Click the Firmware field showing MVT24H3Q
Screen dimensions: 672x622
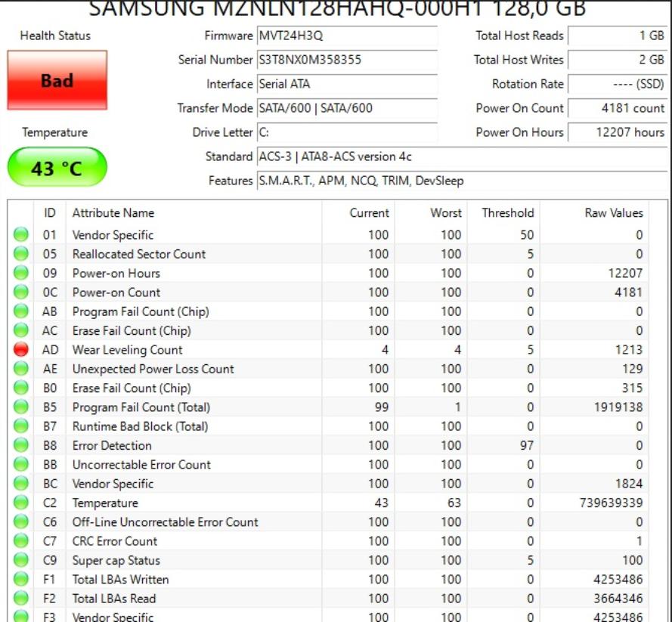click(x=346, y=36)
